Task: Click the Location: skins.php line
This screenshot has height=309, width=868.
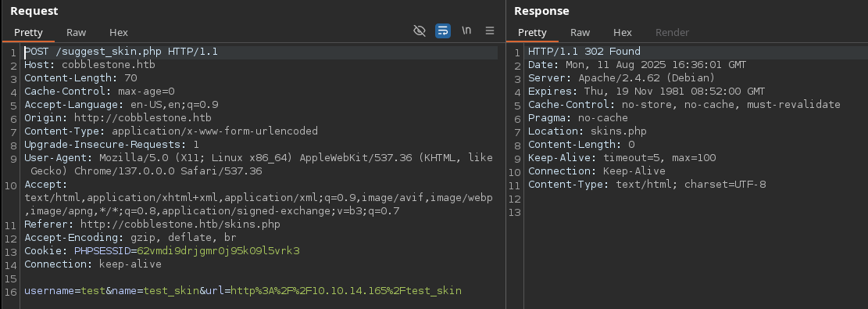Action: [x=588, y=131]
